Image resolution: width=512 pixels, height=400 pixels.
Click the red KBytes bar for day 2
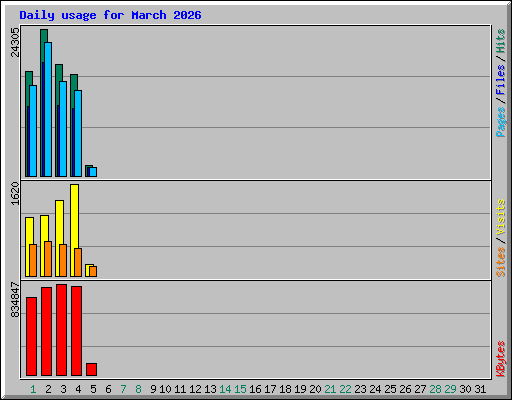46,332
